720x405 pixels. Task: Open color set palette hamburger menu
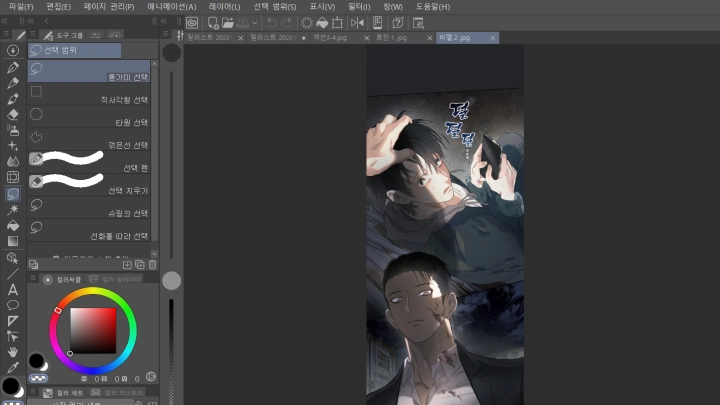(x=33, y=392)
